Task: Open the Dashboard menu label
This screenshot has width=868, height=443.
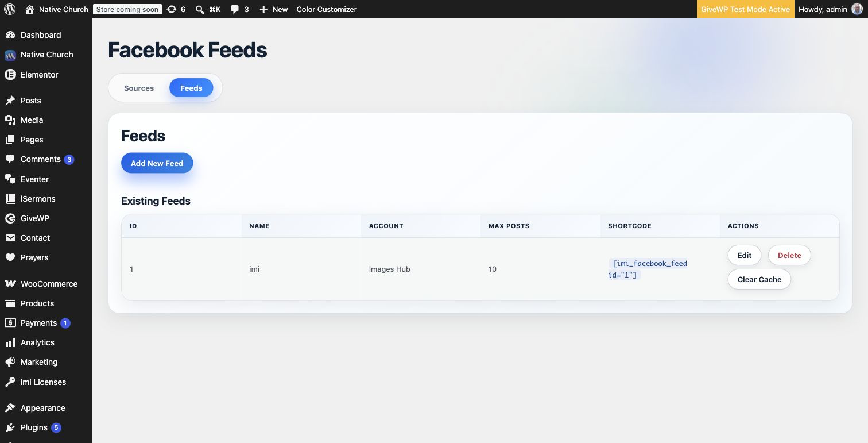Action: point(41,35)
